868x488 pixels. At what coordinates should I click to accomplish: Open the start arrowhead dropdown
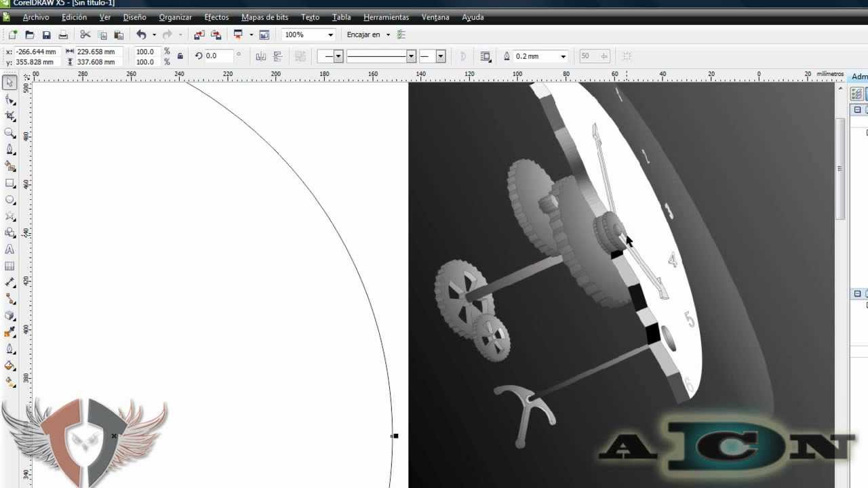click(x=338, y=56)
